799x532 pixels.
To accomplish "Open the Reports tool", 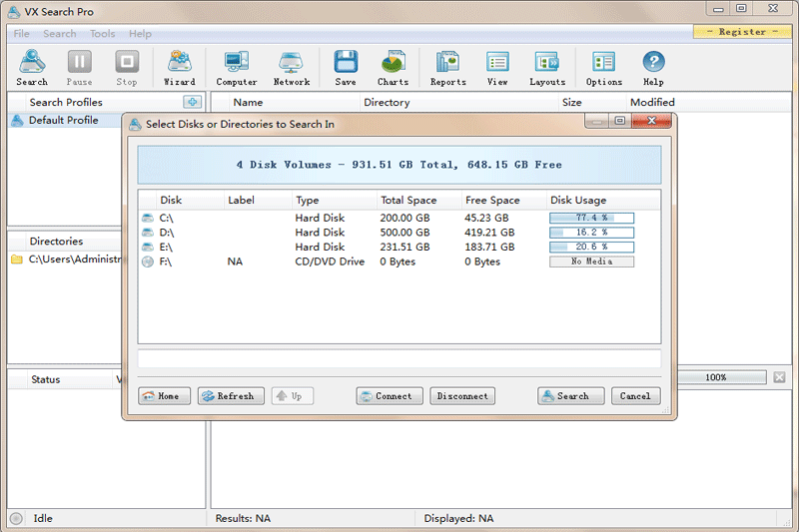I will point(447,68).
